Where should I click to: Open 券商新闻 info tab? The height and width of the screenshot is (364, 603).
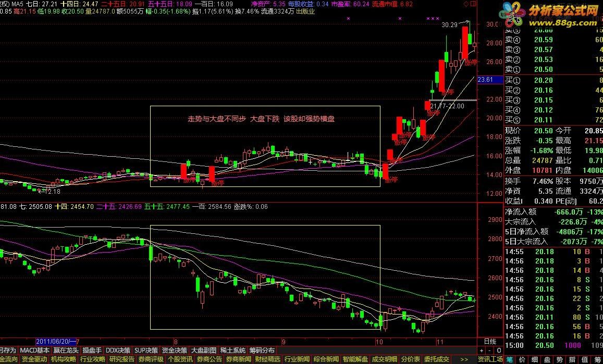[238, 359]
